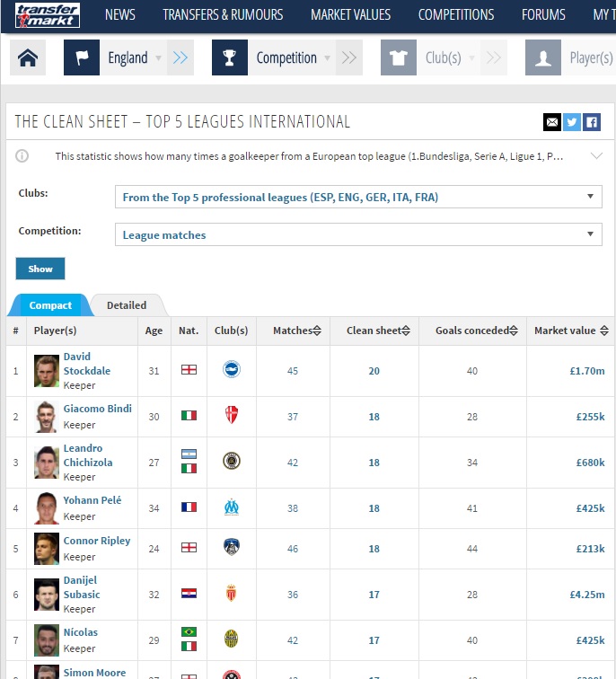Expand the statistic description chevron
Image resolution: width=616 pixels, height=679 pixels.
[596, 156]
